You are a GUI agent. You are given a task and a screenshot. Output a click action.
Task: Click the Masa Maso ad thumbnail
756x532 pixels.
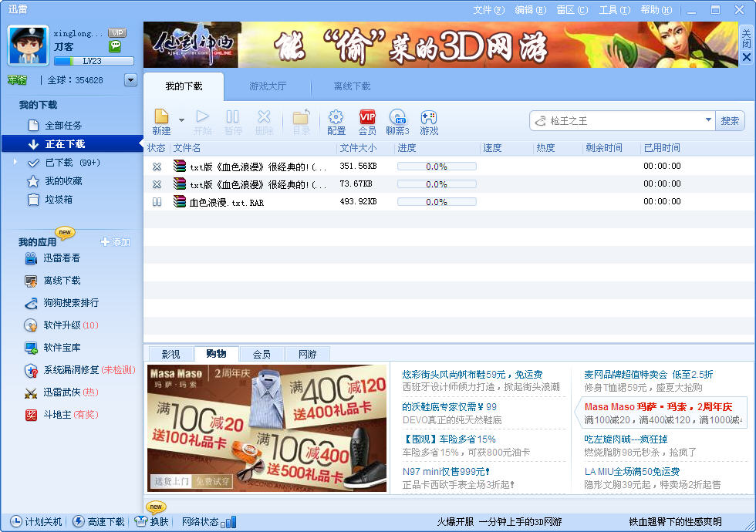click(267, 429)
